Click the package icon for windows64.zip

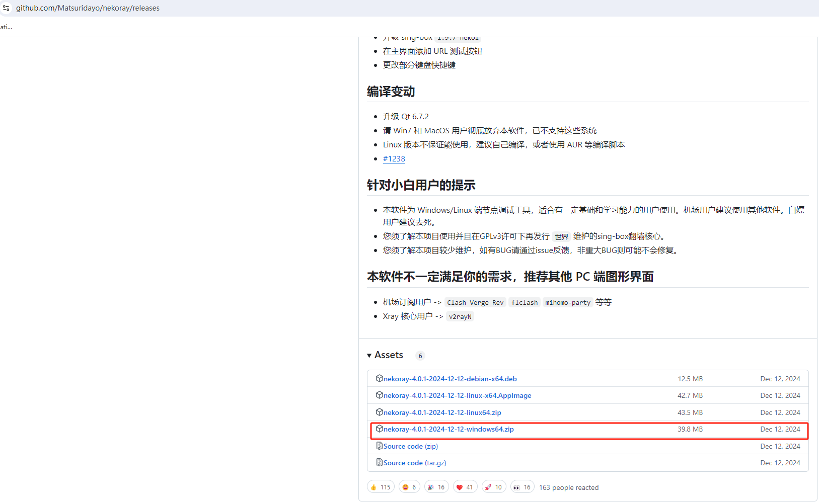(x=380, y=429)
